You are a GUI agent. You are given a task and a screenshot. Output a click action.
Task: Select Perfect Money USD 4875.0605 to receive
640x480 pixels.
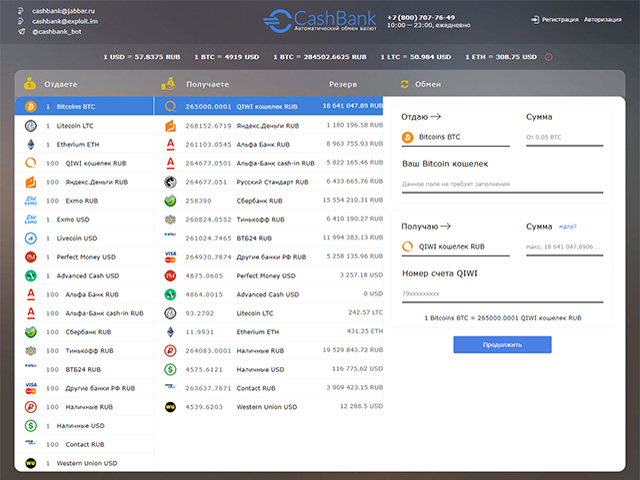click(x=269, y=276)
